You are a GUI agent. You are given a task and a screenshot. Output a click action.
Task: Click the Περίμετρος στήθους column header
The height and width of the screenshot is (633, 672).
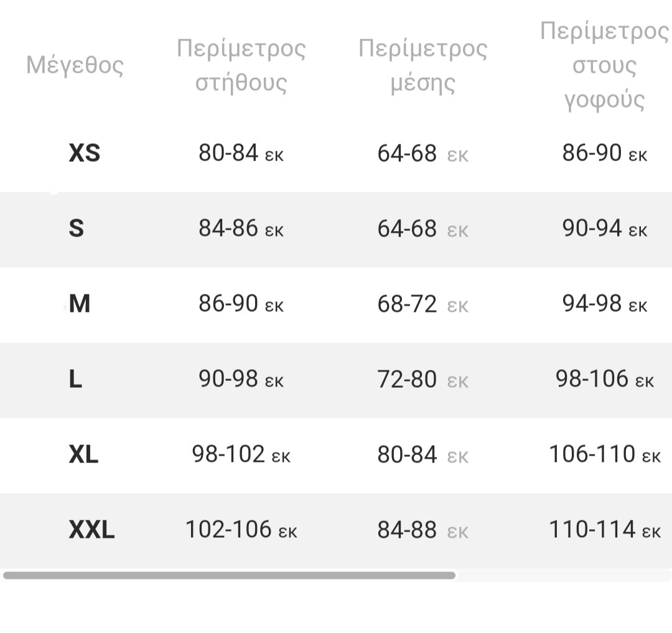(x=241, y=65)
